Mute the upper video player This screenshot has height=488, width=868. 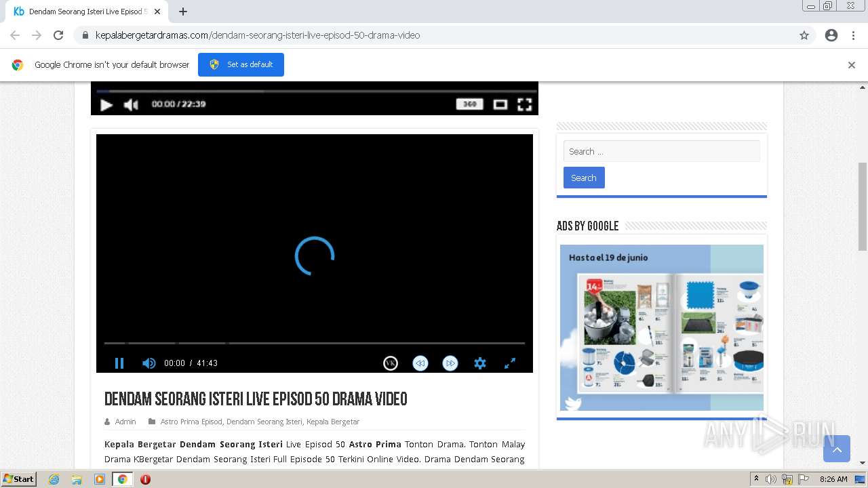tap(131, 104)
